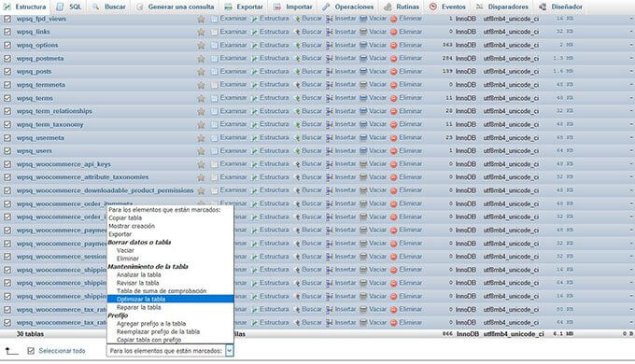Click the up-arrow icon beside Seleccionar todo
The height and width of the screenshot is (364, 635).
[11, 351]
